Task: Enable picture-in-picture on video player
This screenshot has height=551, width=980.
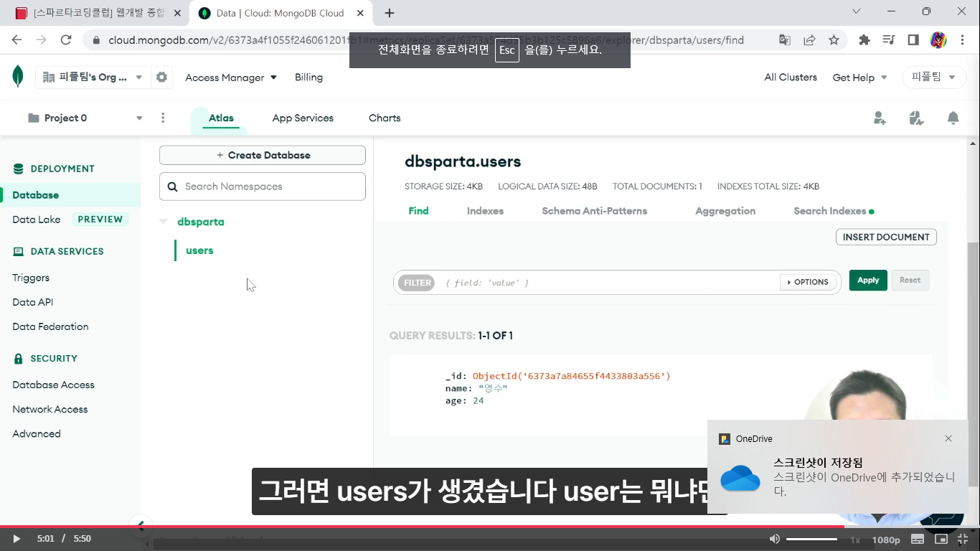Action: (941, 539)
